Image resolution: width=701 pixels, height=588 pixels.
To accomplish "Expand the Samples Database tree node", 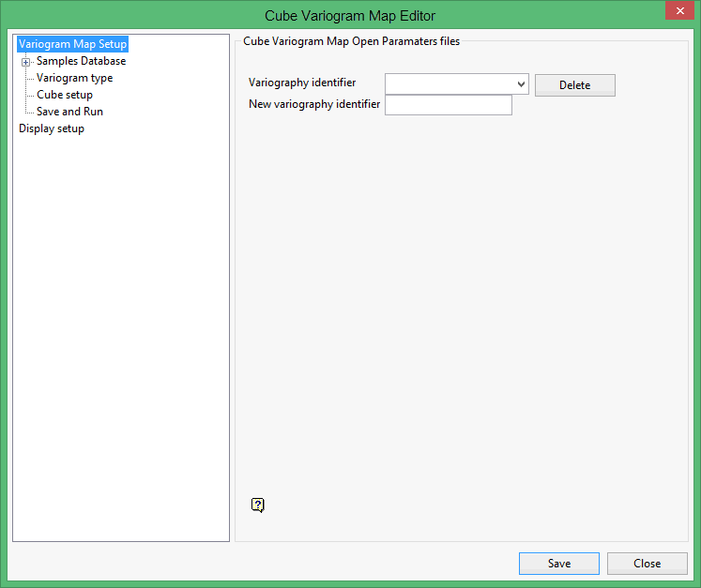I will [26, 62].
